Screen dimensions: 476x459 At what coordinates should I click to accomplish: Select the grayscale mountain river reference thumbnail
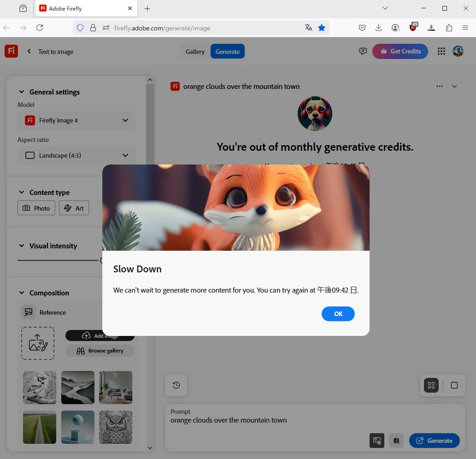(x=78, y=388)
